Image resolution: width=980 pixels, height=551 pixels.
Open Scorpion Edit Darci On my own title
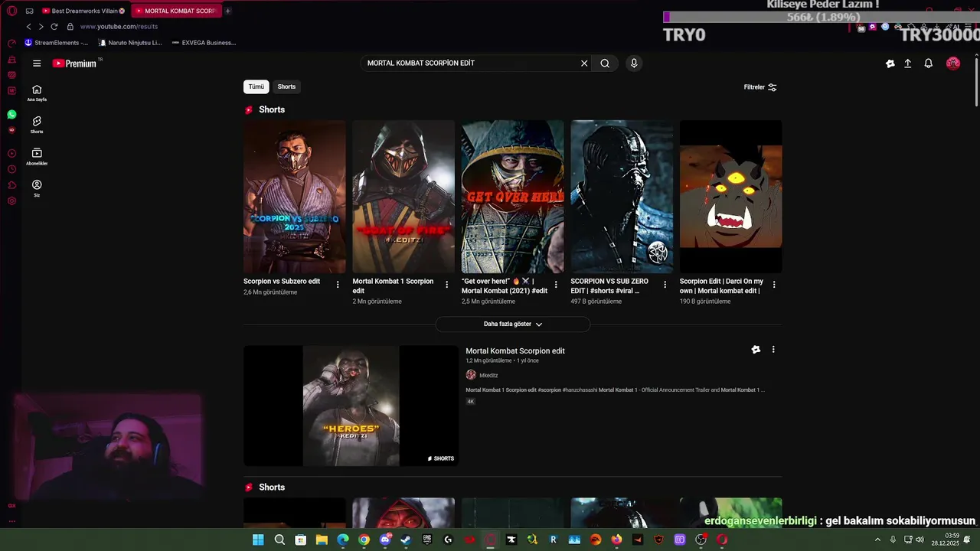(721, 286)
